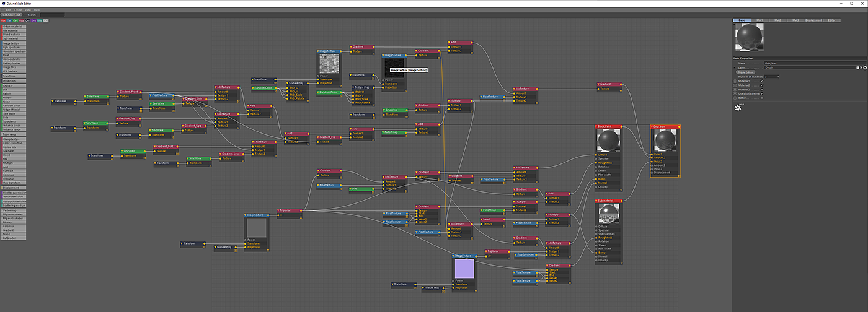Enable the Editor checkbox

click(x=761, y=98)
